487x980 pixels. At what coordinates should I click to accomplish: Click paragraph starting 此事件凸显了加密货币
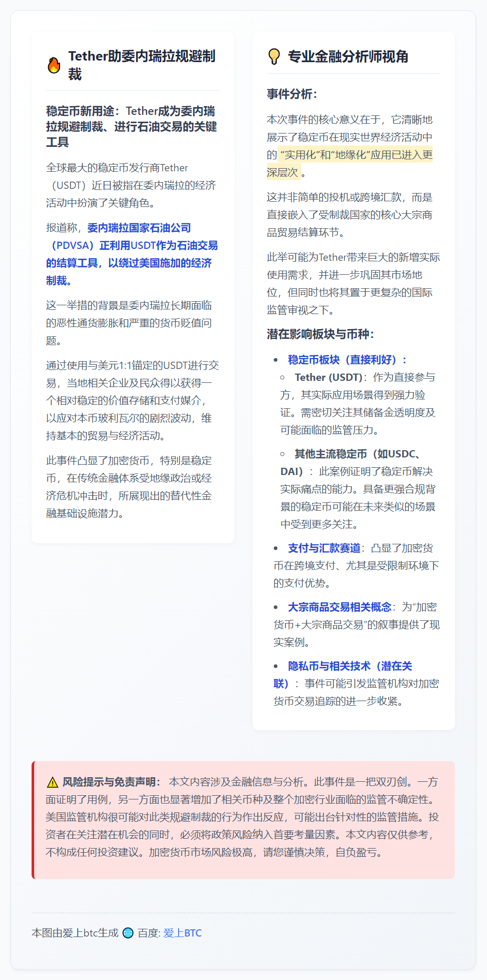pyautogui.click(x=129, y=487)
